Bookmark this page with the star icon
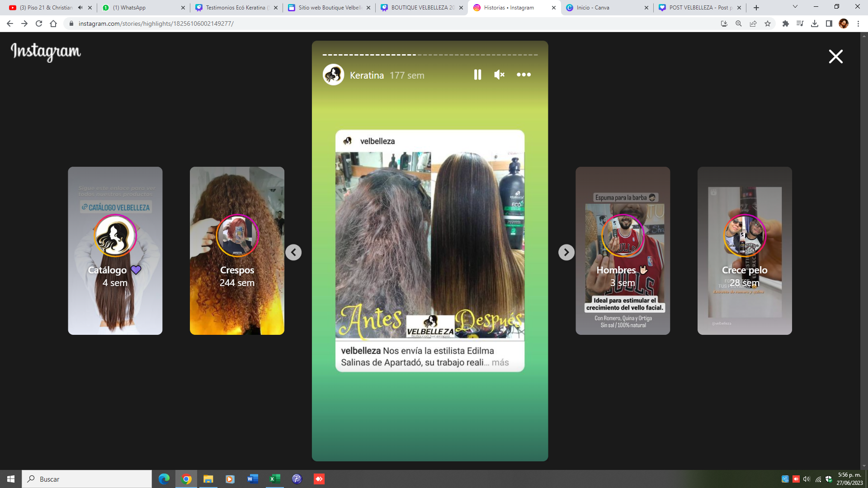The height and width of the screenshot is (488, 868). (768, 23)
